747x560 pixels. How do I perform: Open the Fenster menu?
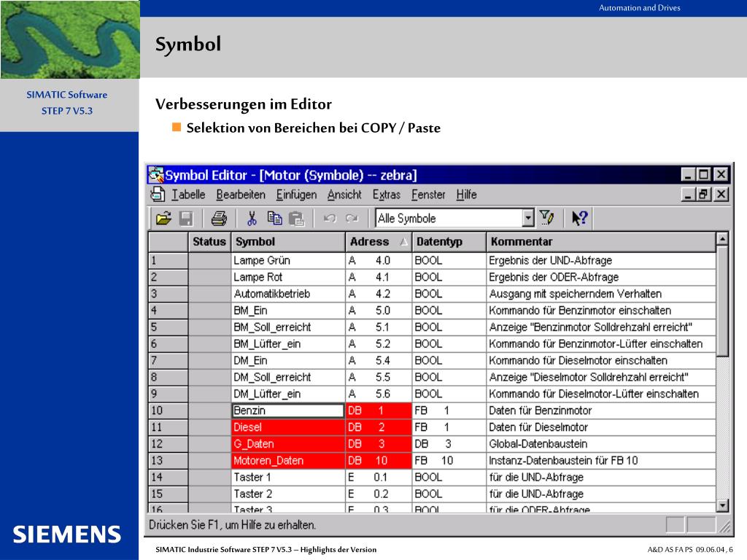[x=428, y=195]
